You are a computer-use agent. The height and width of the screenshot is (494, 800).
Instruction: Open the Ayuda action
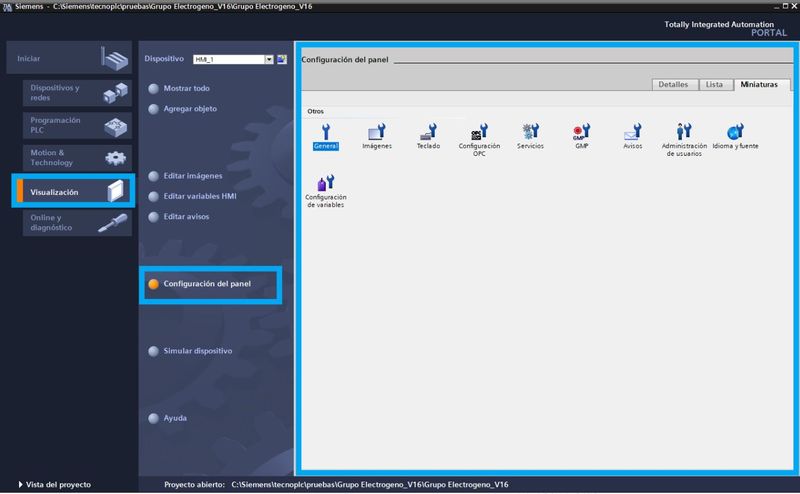click(x=167, y=418)
